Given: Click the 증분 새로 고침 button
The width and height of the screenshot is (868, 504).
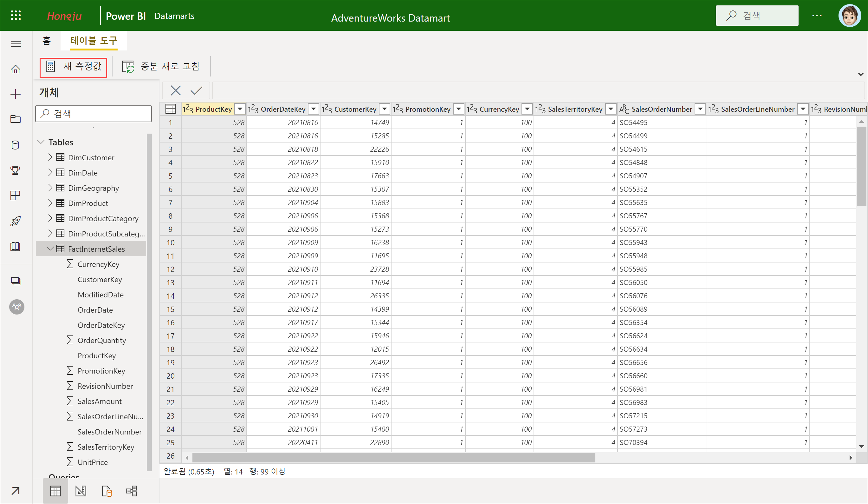Looking at the screenshot, I should [x=161, y=67].
